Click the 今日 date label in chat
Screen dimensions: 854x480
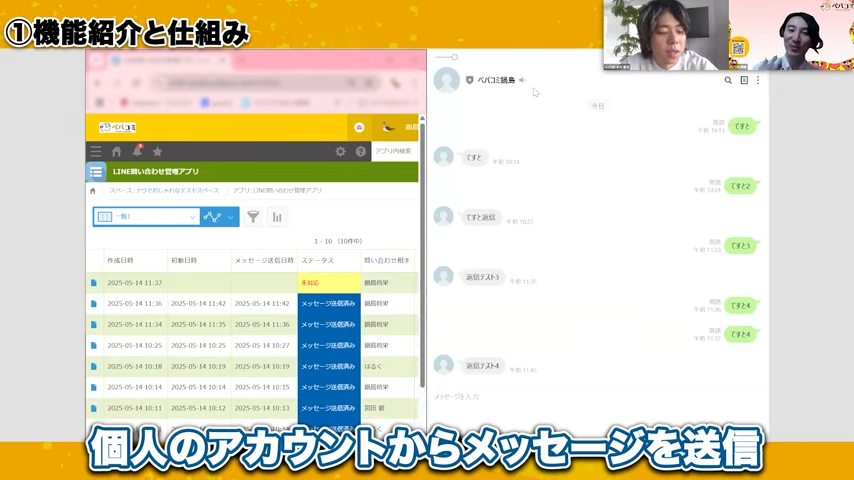point(598,106)
